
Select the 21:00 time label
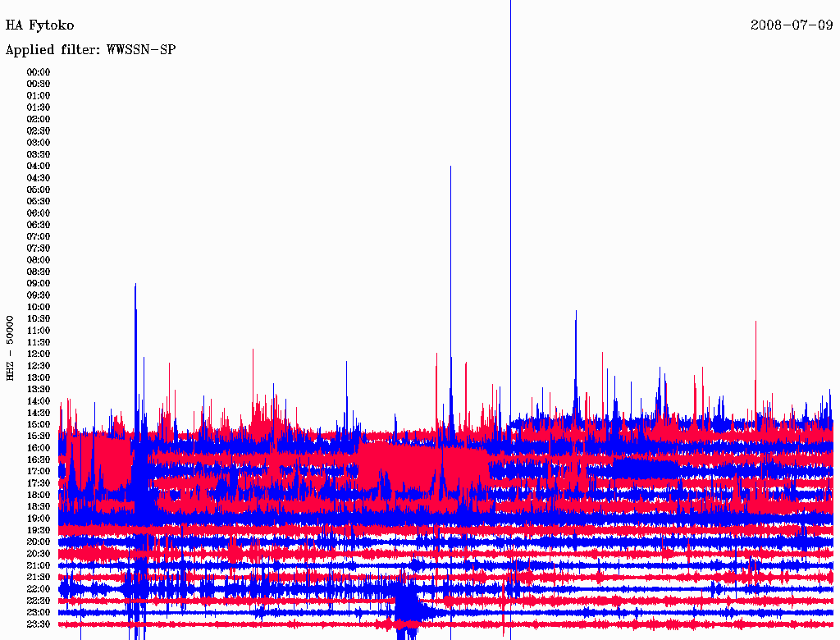pyautogui.click(x=38, y=565)
